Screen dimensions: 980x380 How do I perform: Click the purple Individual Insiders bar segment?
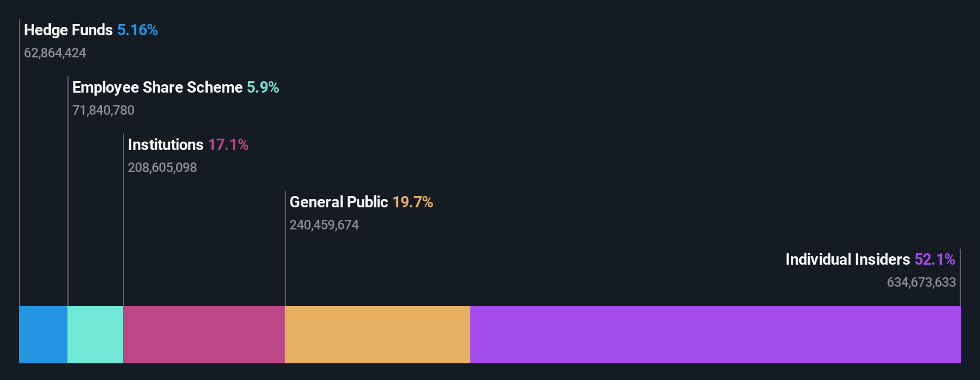tap(716, 335)
